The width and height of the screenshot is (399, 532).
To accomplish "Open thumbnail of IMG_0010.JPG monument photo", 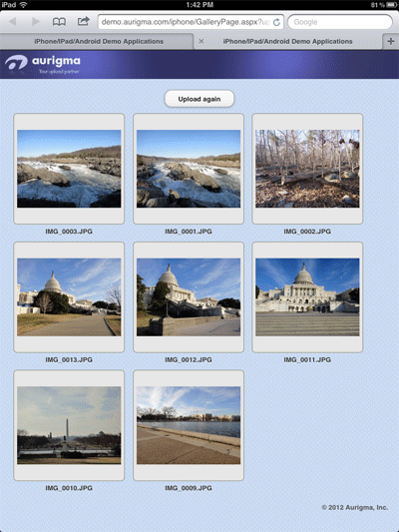I will 69,425.
